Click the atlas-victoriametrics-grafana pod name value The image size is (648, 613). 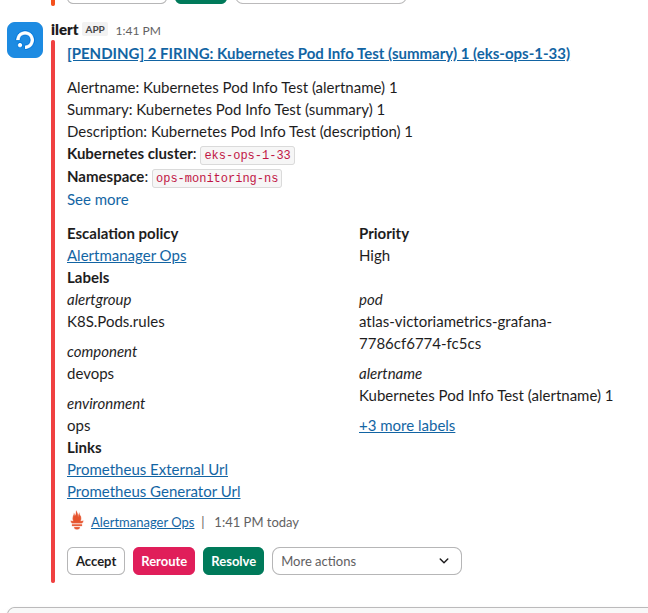(455, 333)
